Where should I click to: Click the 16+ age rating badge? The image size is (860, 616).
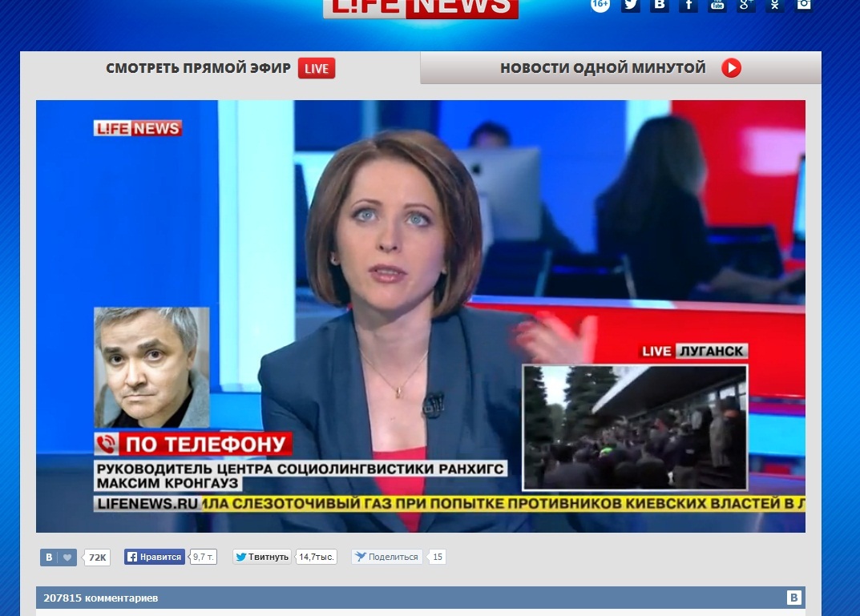600,5
